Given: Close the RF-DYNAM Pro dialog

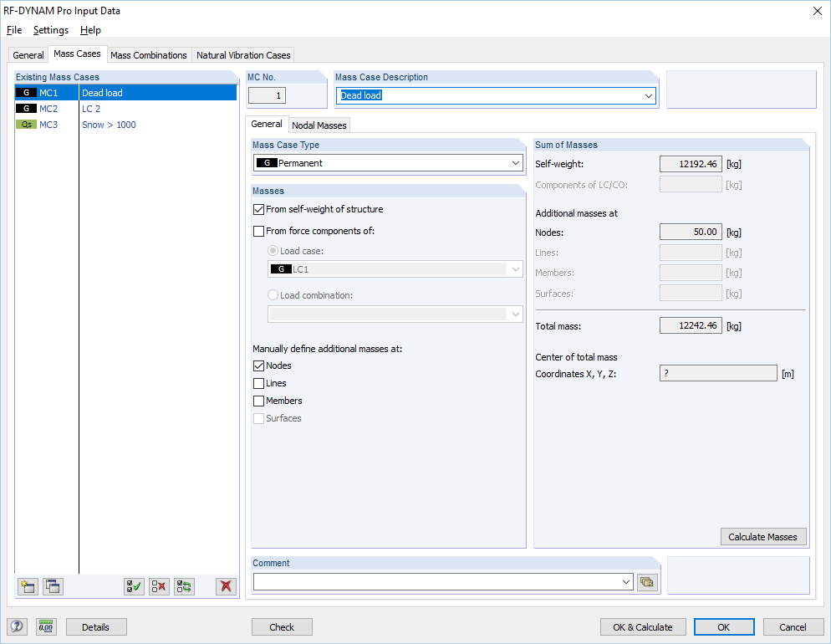Looking at the screenshot, I should coord(818,11).
